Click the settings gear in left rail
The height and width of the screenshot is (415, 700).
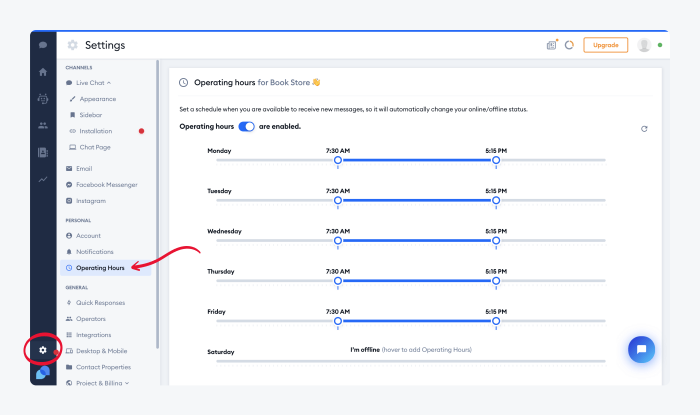(43, 350)
